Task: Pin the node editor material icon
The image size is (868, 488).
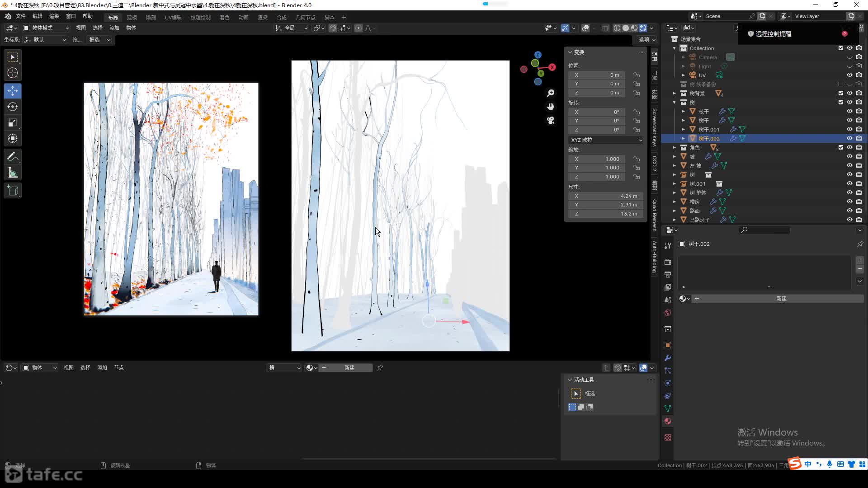Action: coord(380,368)
